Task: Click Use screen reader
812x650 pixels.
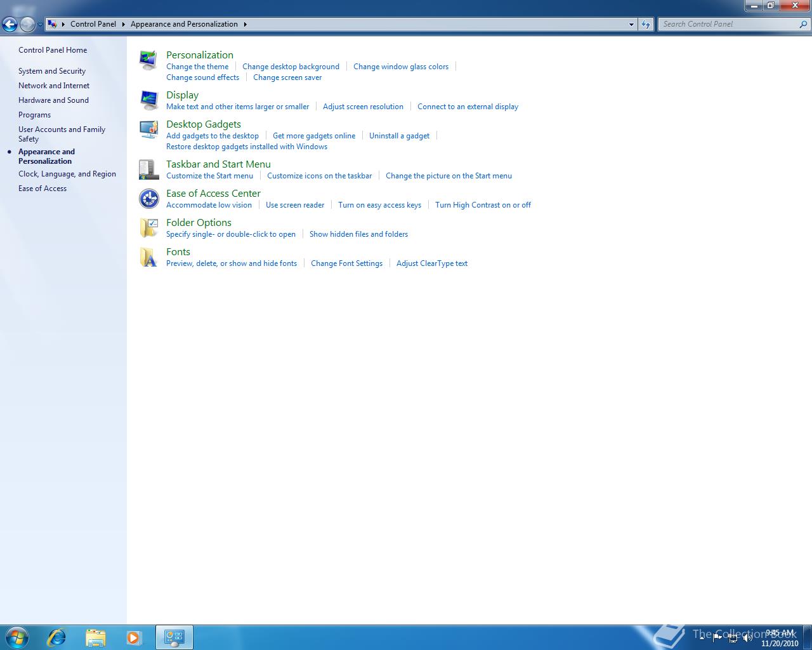Action: pos(295,205)
